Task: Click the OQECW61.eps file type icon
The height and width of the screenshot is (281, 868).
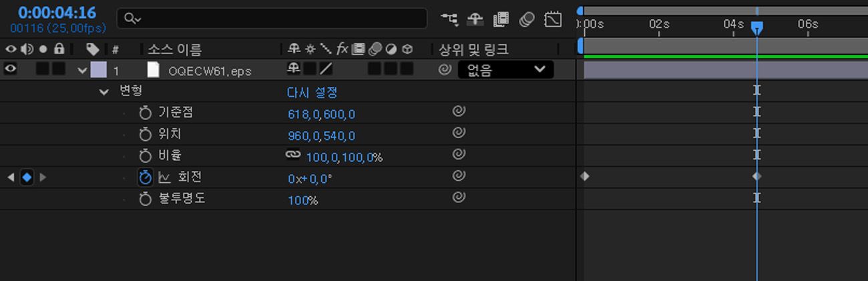Action: [x=154, y=69]
